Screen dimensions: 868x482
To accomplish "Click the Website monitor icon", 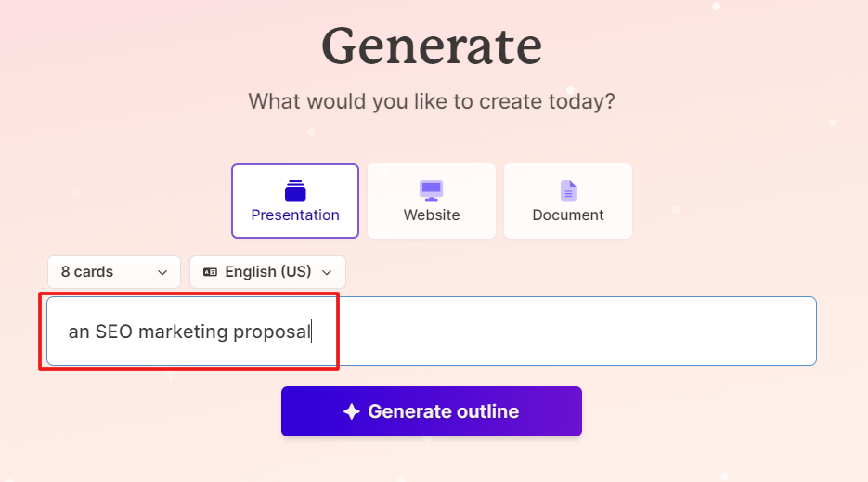I will (432, 190).
